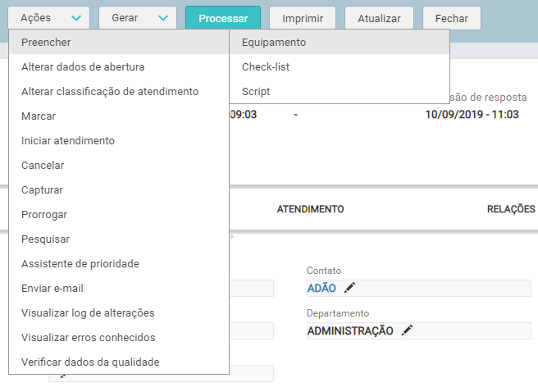538x392 pixels.
Task: Choose Equipamento in the submenu
Action: [x=340, y=42]
